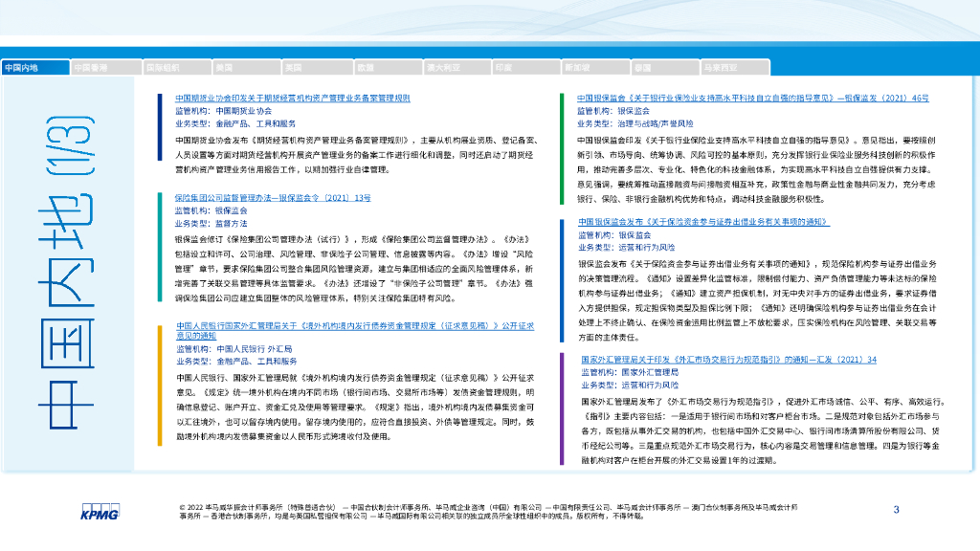
Task: Open the 欧盟 tab
Action: click(388, 68)
